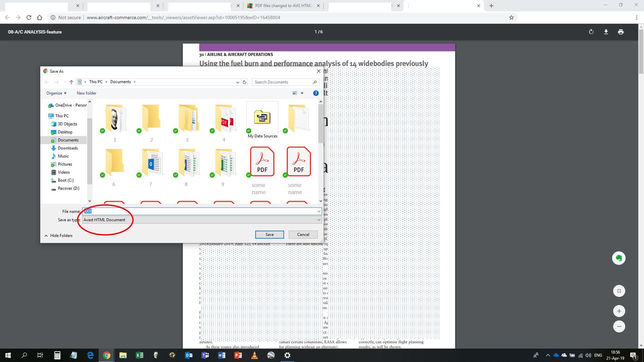Cancel the Save As dialog
Image resolution: width=644 pixels, height=362 pixels.
tap(303, 235)
